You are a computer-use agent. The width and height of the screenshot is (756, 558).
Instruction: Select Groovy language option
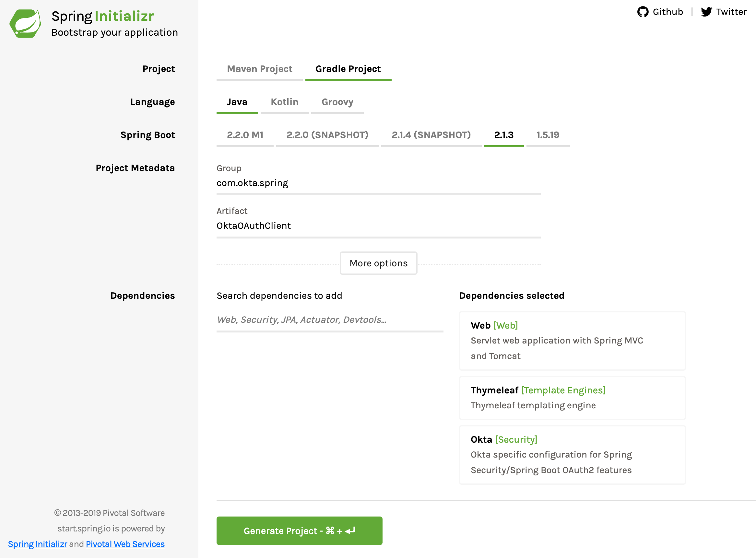coord(337,101)
